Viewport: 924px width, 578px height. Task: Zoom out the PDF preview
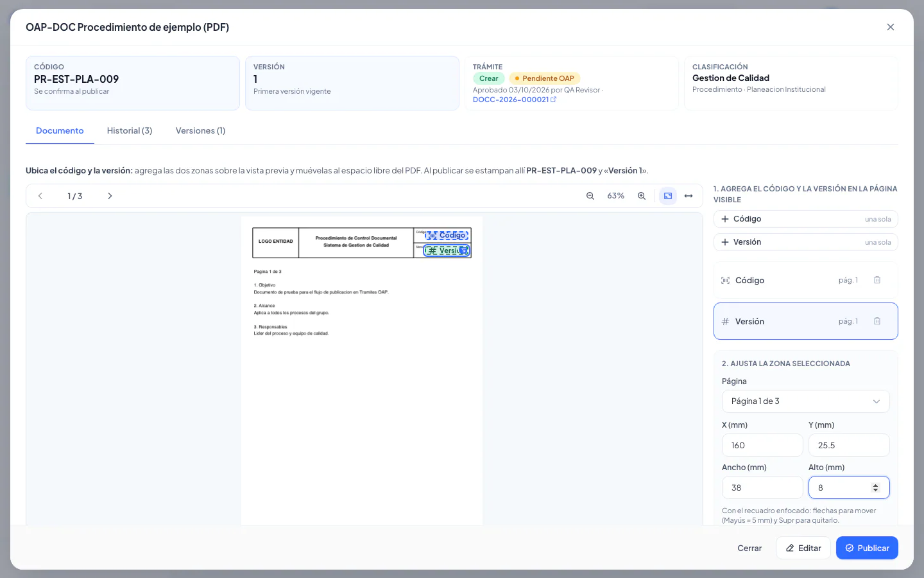(590, 196)
